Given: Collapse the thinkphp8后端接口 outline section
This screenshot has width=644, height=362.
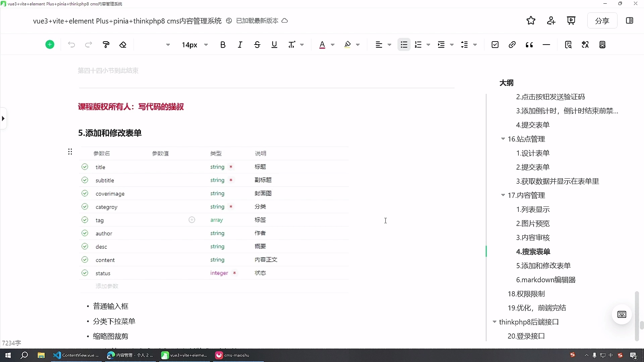Looking at the screenshot, I should [x=494, y=322].
